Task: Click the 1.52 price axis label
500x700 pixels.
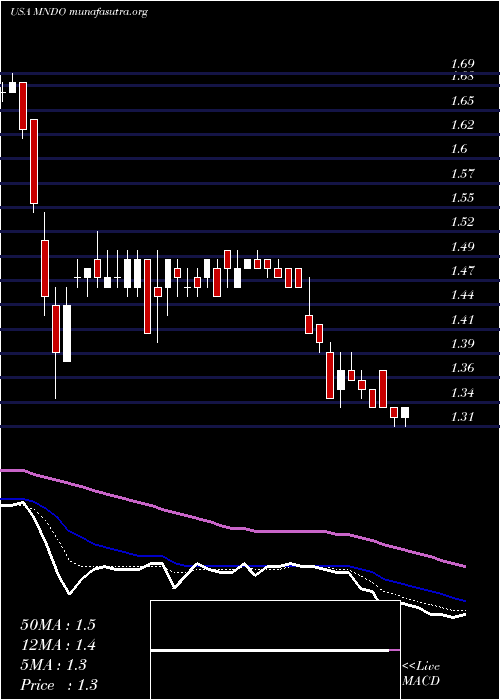Action: [x=462, y=222]
